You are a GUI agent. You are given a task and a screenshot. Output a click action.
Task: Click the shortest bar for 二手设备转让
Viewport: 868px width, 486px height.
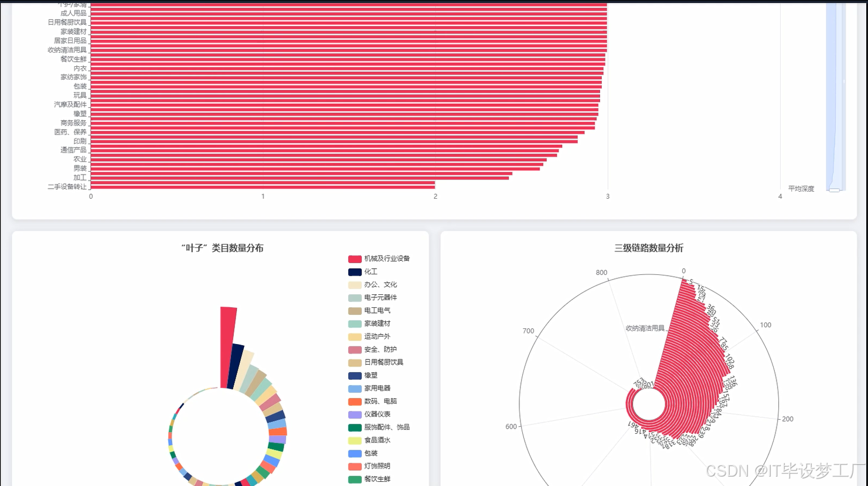(263, 187)
